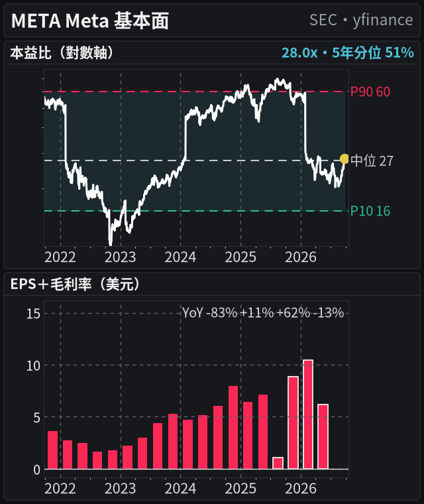Click the '15' y-axis label on the EPS chart
Image resolution: width=424 pixels, height=504 pixels.
coord(33,314)
